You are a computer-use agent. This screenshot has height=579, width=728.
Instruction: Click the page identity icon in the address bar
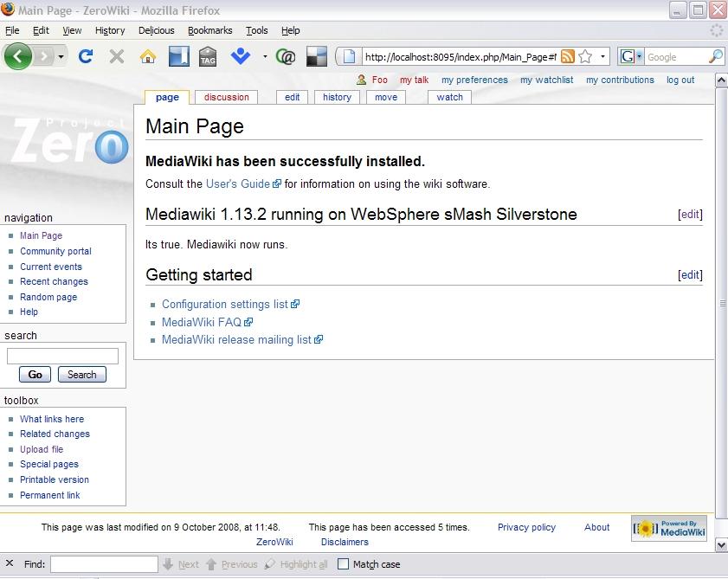(x=349, y=56)
